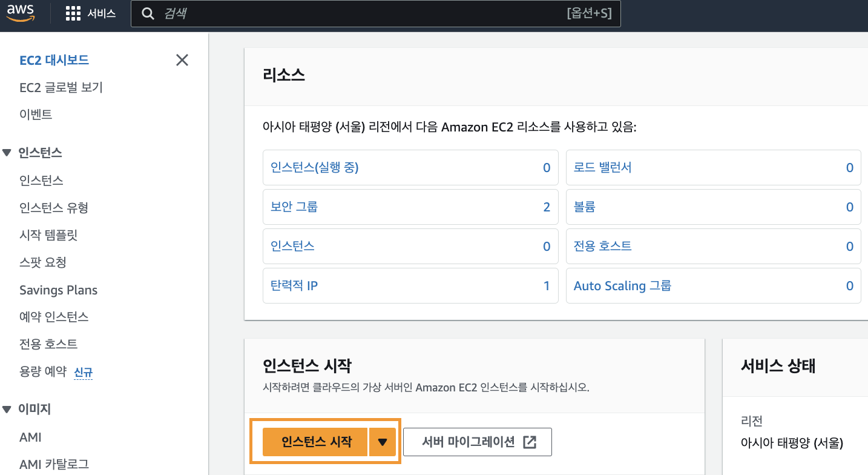Viewport: 868px width, 475px height.
Task: Open 예약 인스턴스 in sidebar
Action: tap(54, 317)
